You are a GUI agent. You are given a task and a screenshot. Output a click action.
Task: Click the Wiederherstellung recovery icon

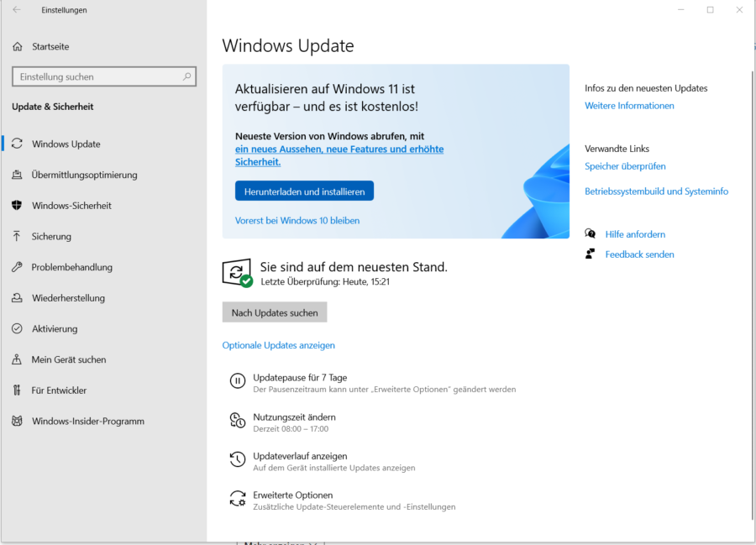[x=18, y=297]
